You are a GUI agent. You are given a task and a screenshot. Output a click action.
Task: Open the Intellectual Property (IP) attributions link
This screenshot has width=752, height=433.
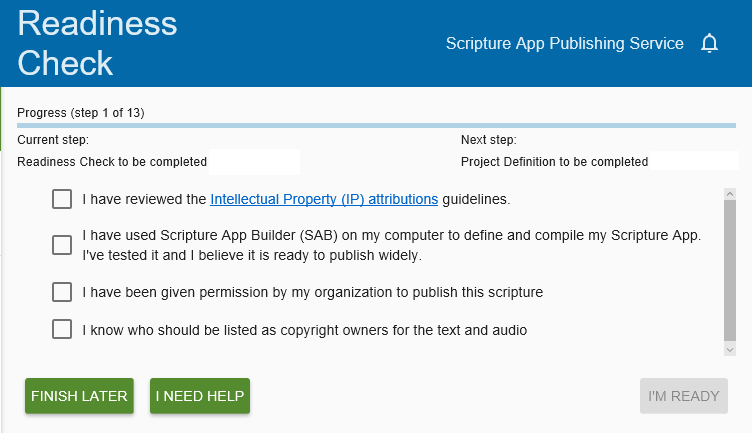(x=324, y=199)
